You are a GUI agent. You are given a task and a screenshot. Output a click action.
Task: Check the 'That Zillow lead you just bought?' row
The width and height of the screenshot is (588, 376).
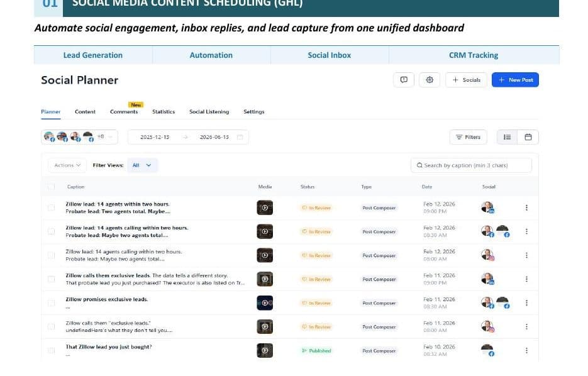[x=52, y=350]
